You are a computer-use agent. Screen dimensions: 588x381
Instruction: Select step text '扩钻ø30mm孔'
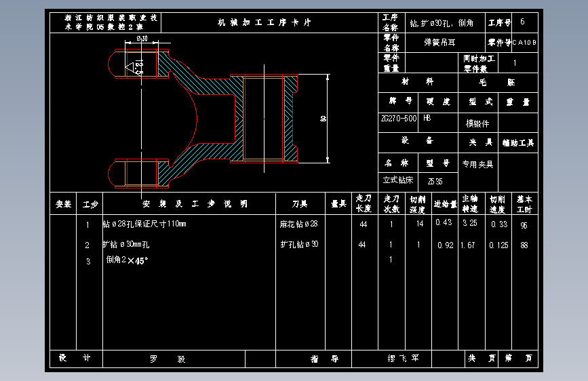(x=126, y=245)
